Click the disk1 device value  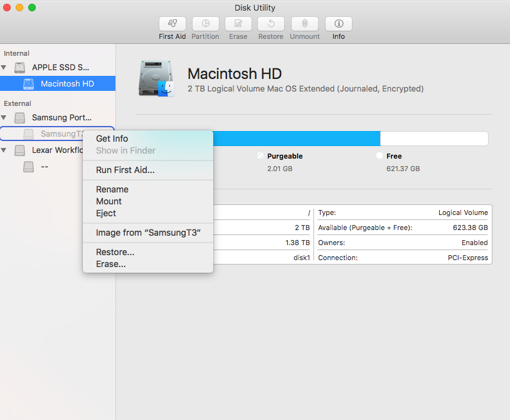pyautogui.click(x=302, y=258)
